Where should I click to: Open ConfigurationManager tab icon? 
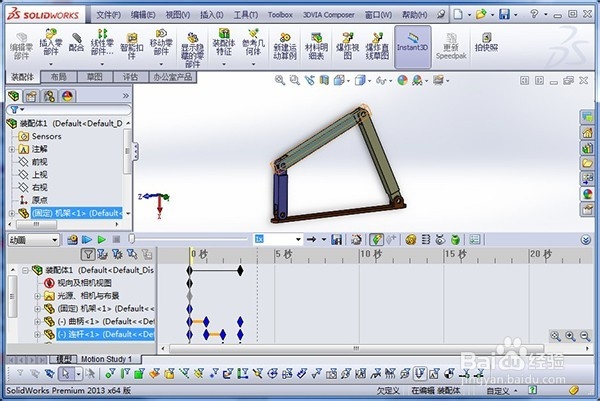(49, 96)
